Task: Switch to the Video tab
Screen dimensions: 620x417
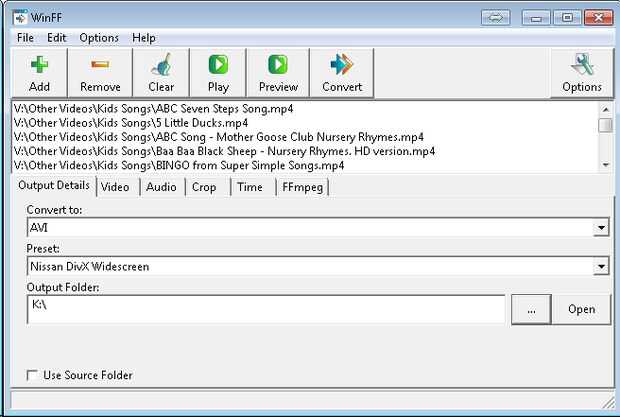Action: (x=115, y=187)
